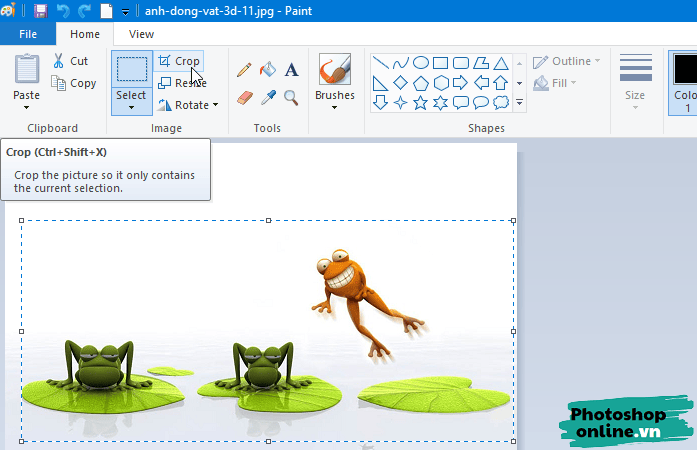The image size is (697, 450).
Task: Select the Color picker eyedropper
Action: point(268,97)
